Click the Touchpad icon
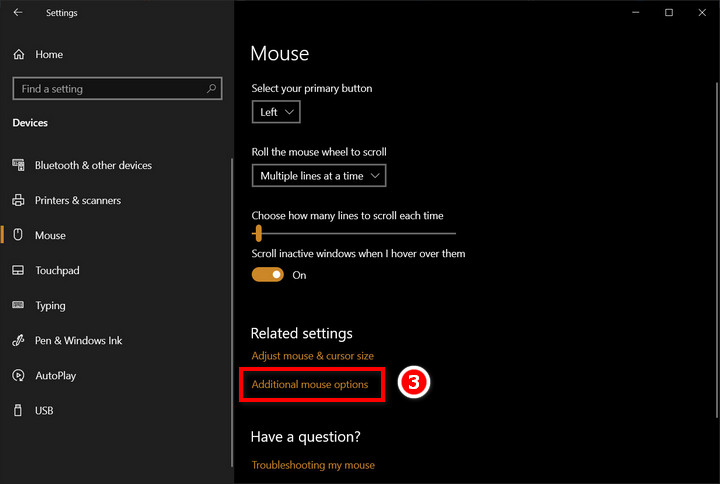Image resolution: width=720 pixels, height=484 pixels. (x=18, y=271)
